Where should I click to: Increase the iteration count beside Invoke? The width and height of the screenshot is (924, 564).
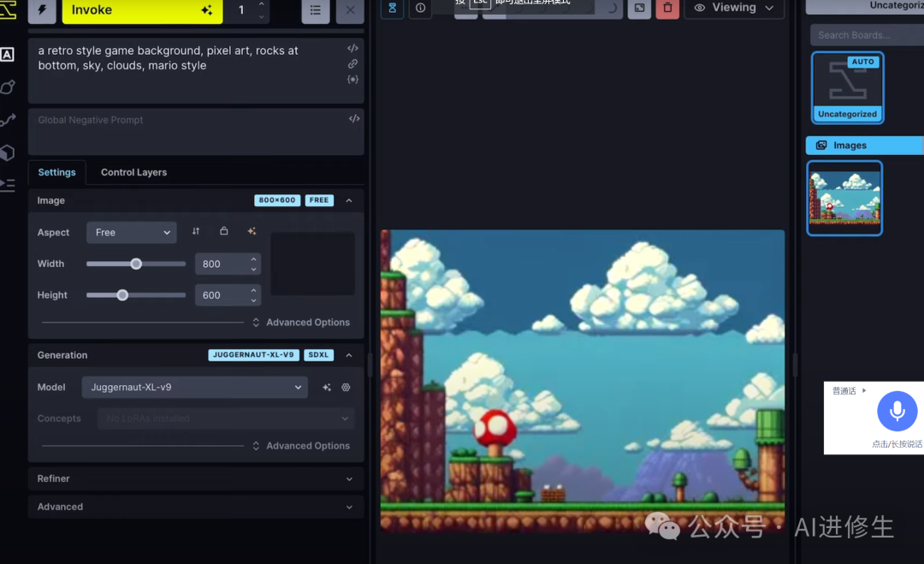click(x=262, y=4)
